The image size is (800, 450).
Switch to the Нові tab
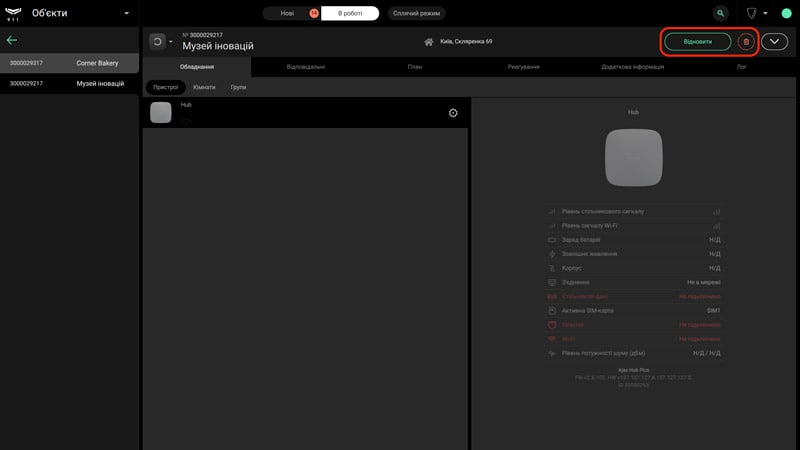pos(287,13)
